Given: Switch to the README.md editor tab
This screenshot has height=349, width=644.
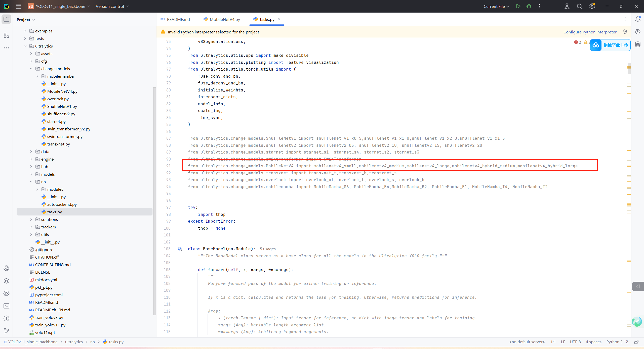Looking at the screenshot, I should 178,19.
